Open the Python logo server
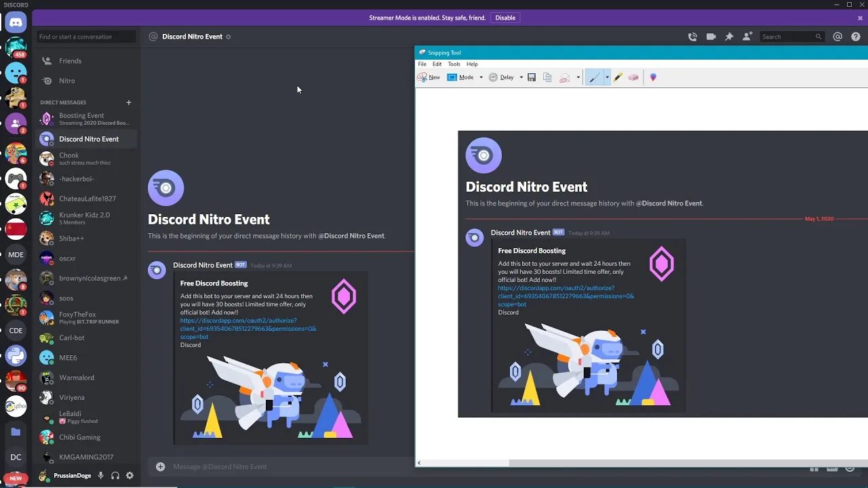Screen dimensions: 868x488 16,356
